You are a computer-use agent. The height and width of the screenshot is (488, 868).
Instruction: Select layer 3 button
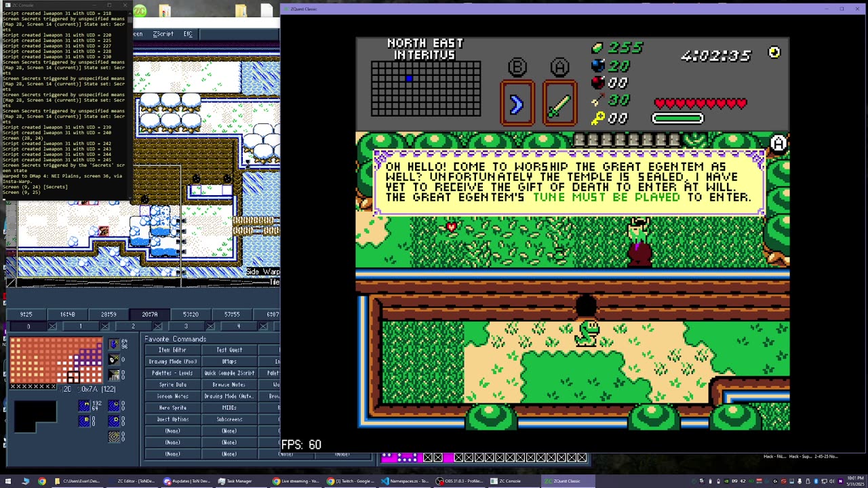(186, 327)
